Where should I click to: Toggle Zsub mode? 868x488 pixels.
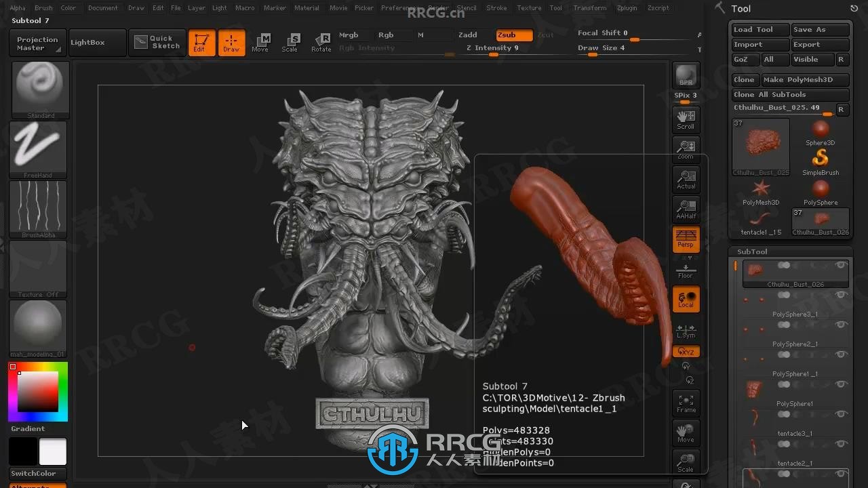514,35
